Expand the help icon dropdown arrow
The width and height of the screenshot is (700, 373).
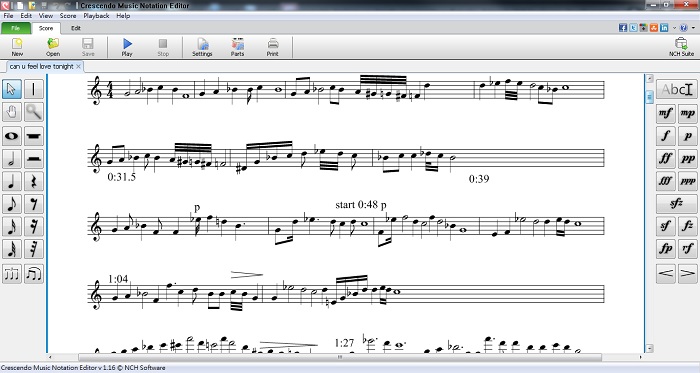[x=693, y=28]
